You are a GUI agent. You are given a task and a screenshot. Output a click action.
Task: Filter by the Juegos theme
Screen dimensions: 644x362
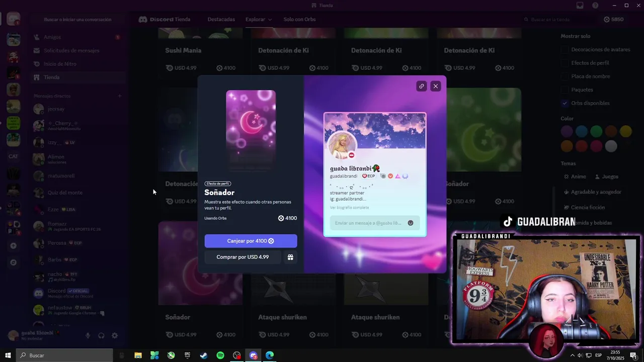(607, 176)
